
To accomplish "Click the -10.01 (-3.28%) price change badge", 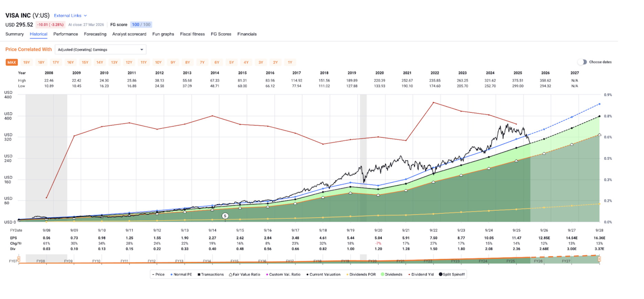I will pos(50,25).
